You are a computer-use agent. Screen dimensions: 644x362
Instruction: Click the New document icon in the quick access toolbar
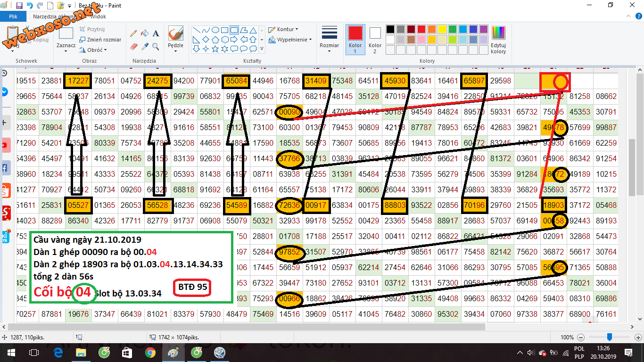pos(50,6)
